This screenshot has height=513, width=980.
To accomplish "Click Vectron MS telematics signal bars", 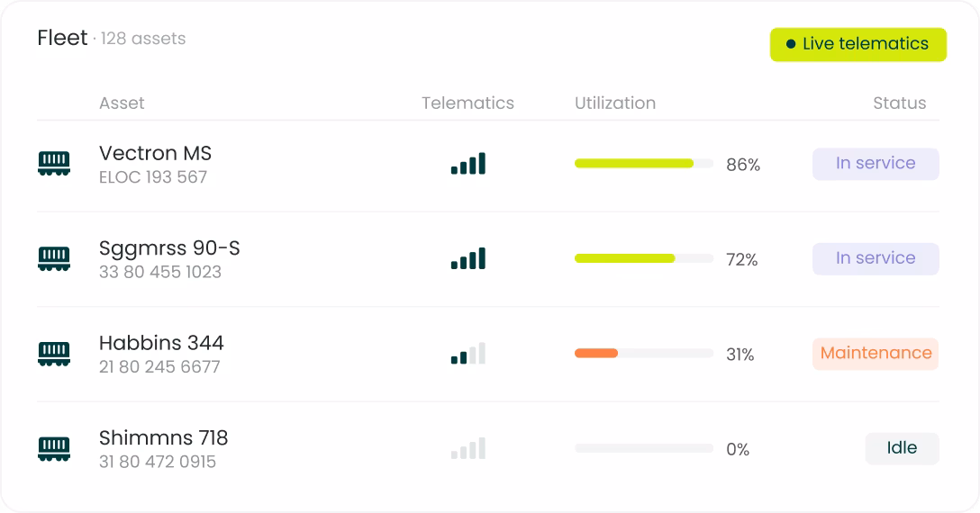I will tap(468, 164).
